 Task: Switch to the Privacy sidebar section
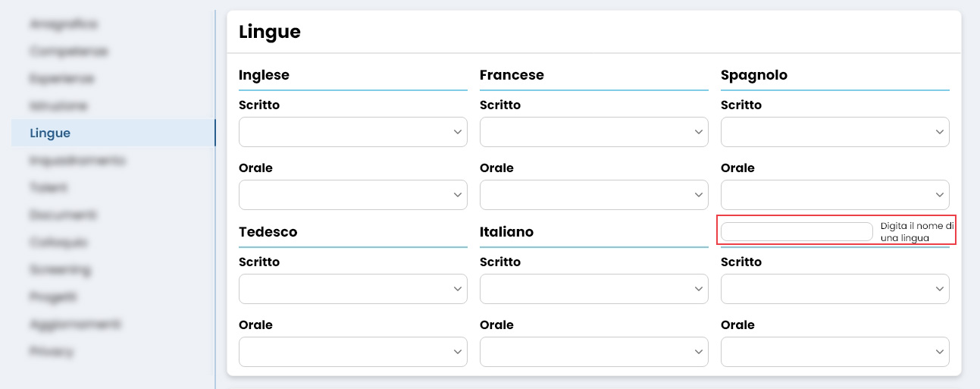pyautogui.click(x=52, y=352)
